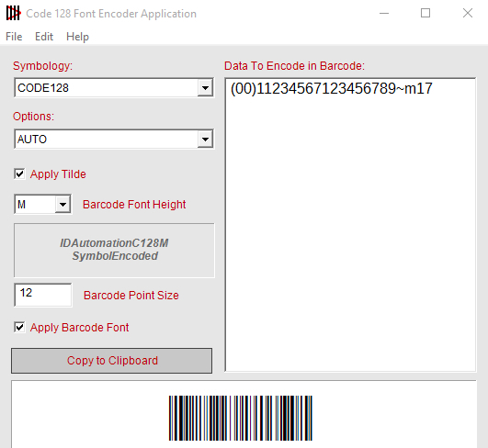Click the Options label

[x=33, y=117]
